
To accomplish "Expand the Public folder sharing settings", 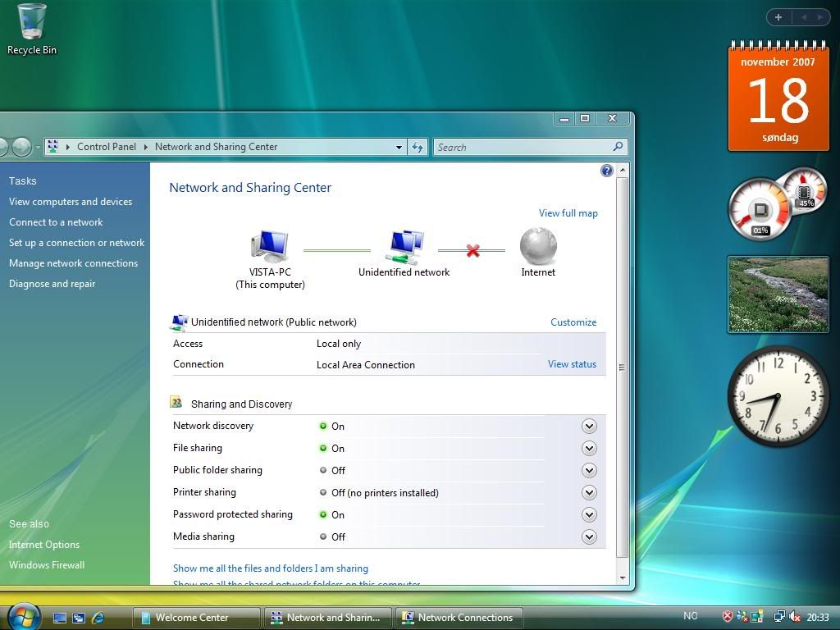I will pos(589,470).
